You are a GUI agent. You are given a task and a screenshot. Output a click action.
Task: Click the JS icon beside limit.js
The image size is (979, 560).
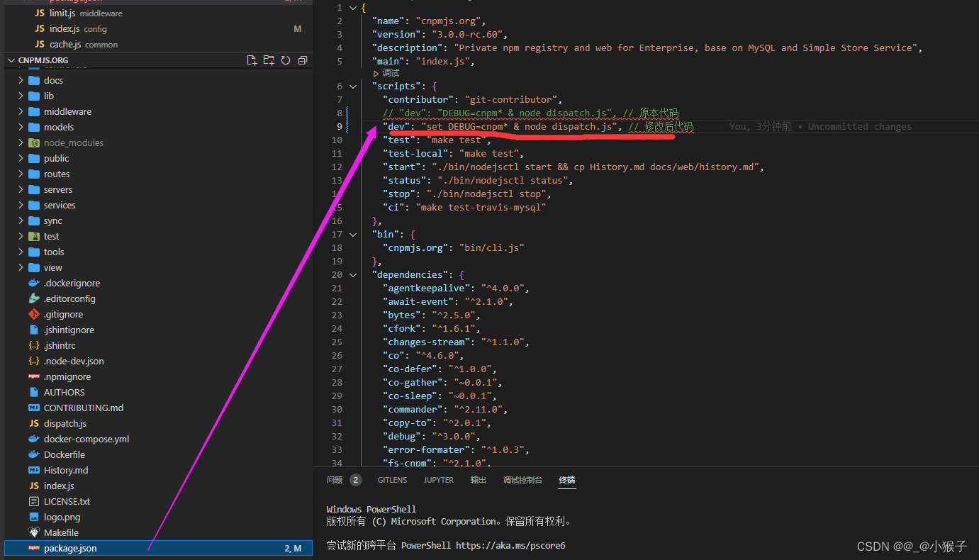[40, 13]
